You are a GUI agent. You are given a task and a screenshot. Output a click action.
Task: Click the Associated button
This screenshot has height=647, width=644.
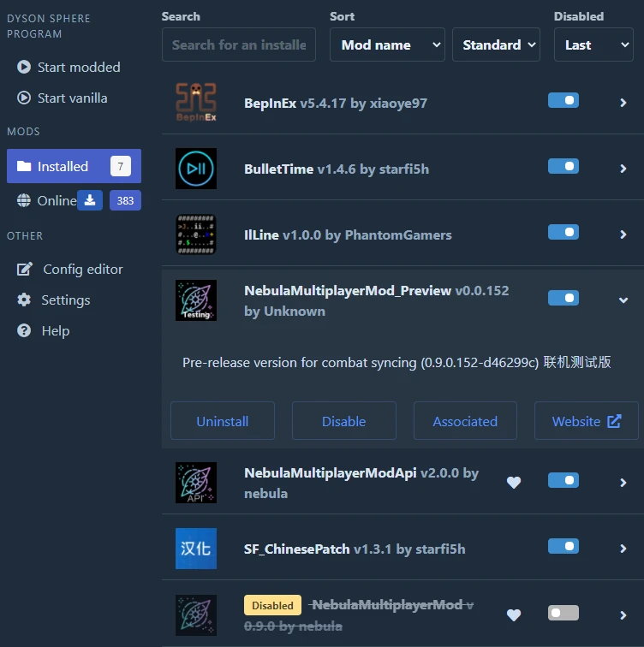[465, 421]
